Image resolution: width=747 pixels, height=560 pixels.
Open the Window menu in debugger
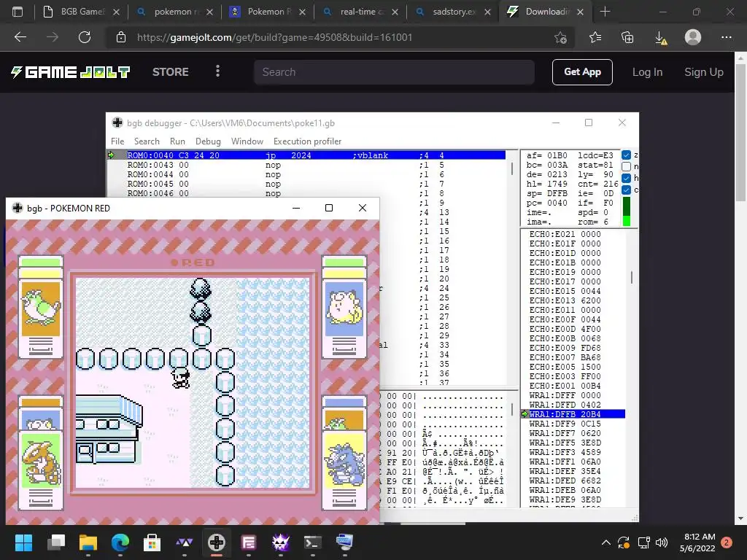pos(247,141)
